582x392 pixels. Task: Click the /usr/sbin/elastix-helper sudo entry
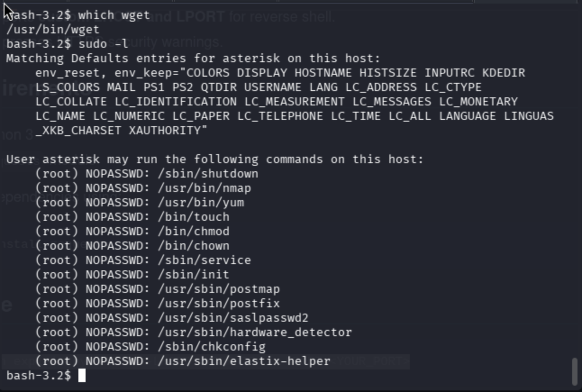pos(244,361)
